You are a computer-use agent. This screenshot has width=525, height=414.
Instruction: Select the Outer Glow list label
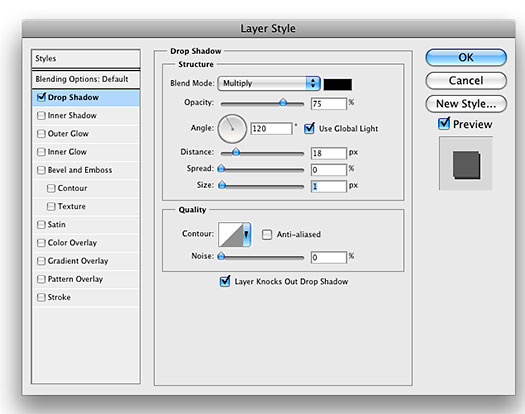pyautogui.click(x=68, y=134)
